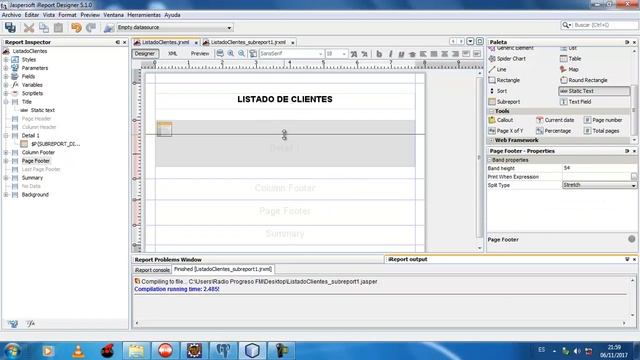Select the Total pages tool
The height and width of the screenshot is (360, 640).
(x=601, y=131)
